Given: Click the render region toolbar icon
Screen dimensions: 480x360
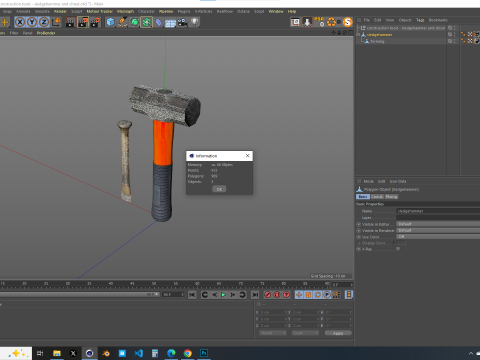Looking at the screenshot, I should tap(295, 22).
